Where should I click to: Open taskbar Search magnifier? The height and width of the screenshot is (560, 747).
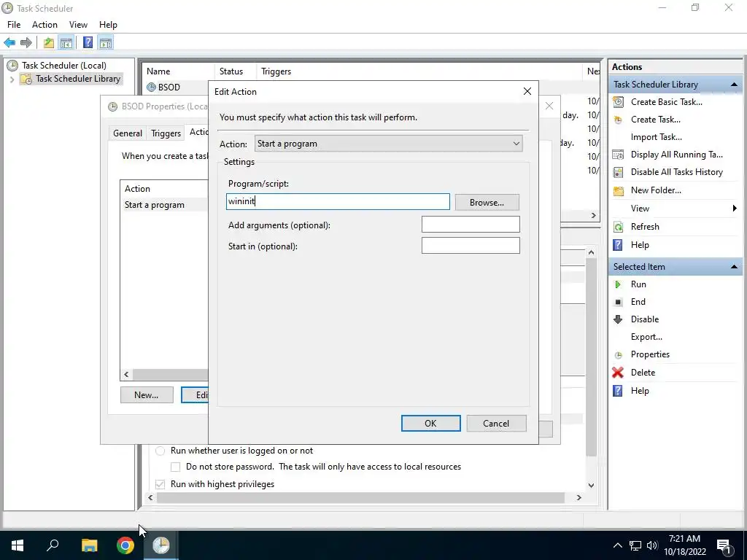(x=53, y=545)
